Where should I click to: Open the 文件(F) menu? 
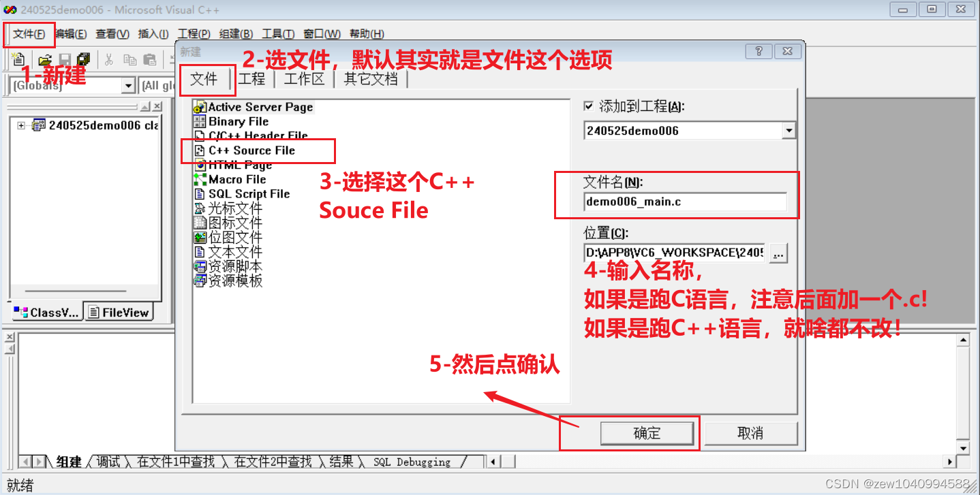click(x=29, y=34)
